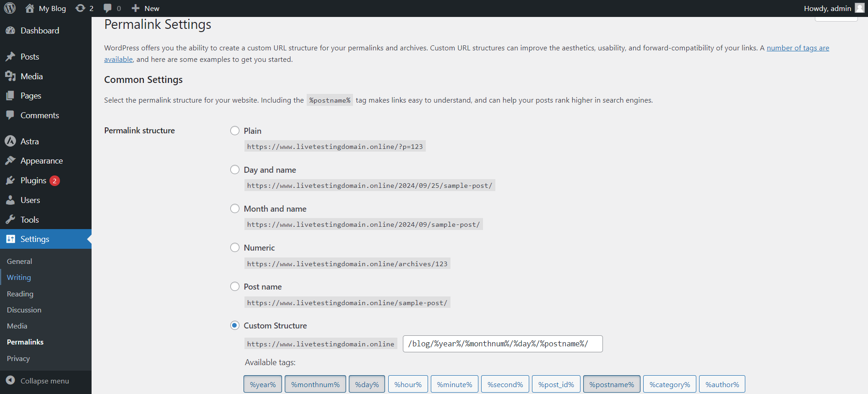Image resolution: width=868 pixels, height=394 pixels.
Task: Click the %monthnum% tag button
Action: pos(315,384)
